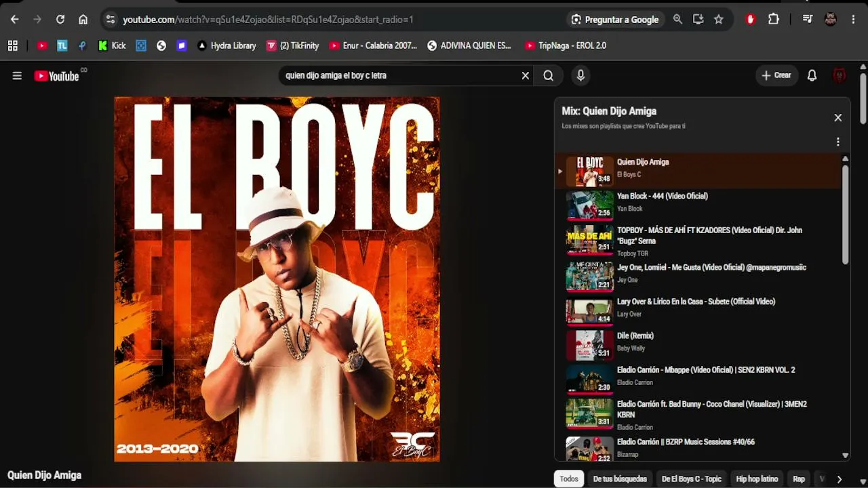
Task: Close the Mix: Quien Dijo Amiga panel
Action: click(x=838, y=118)
